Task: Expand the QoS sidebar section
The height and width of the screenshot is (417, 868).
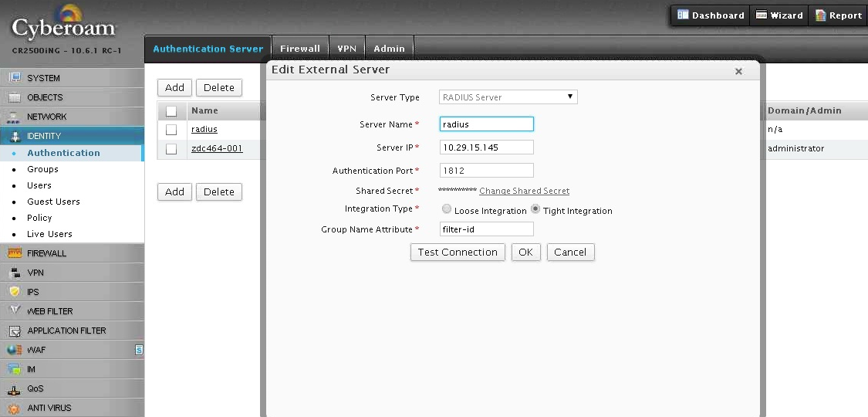Action: (x=35, y=388)
